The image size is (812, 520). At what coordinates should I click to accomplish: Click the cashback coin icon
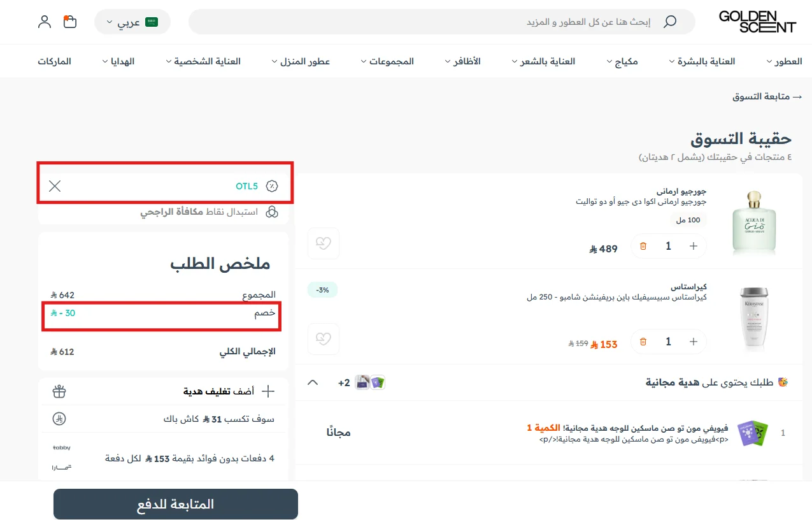[59, 419]
